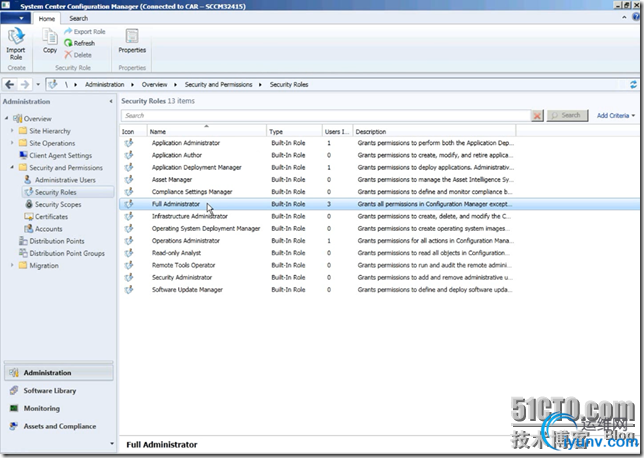Screen dimensions: 644x458
Task: Clear search with the red X button
Action: (537, 116)
